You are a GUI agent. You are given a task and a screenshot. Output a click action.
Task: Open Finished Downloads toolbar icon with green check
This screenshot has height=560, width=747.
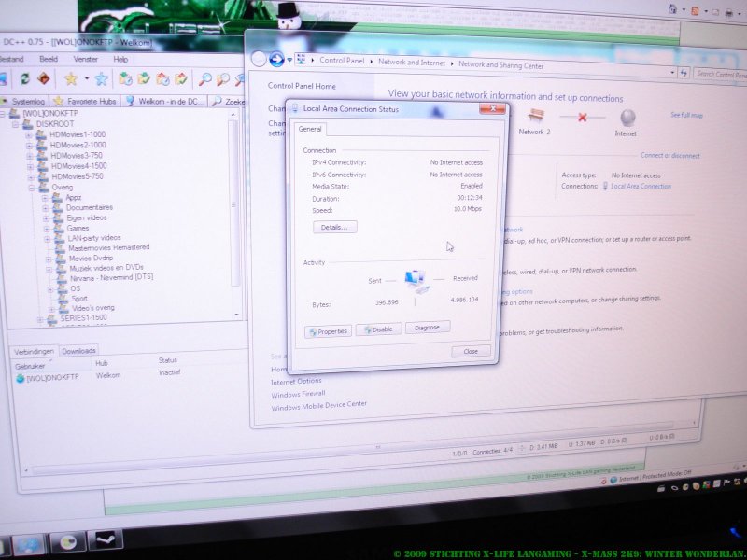(x=144, y=79)
